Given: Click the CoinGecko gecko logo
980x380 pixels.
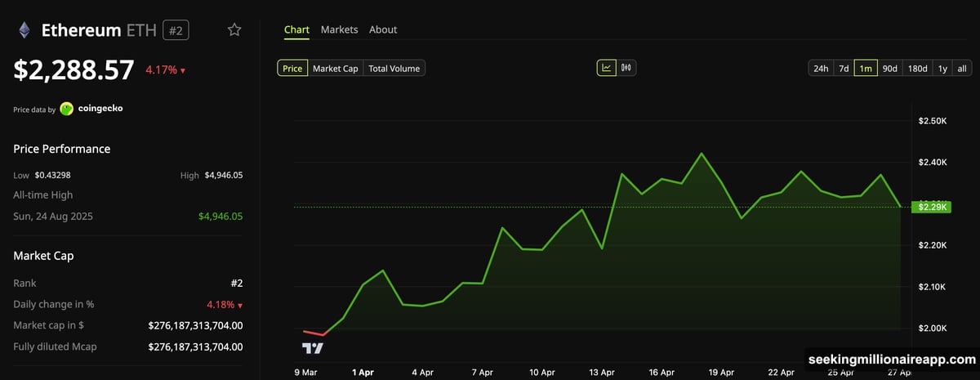Looking at the screenshot, I should pyautogui.click(x=67, y=109).
